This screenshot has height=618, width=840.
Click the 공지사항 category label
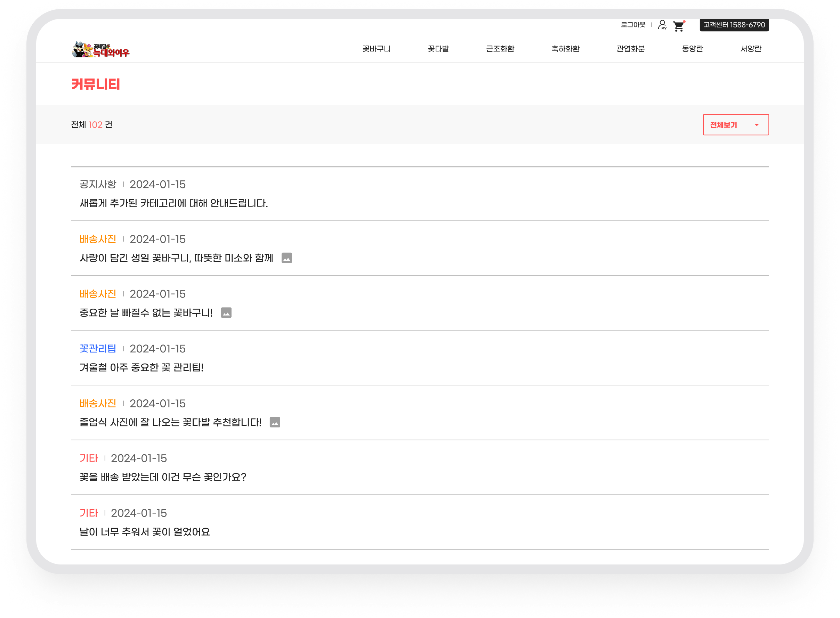click(98, 184)
